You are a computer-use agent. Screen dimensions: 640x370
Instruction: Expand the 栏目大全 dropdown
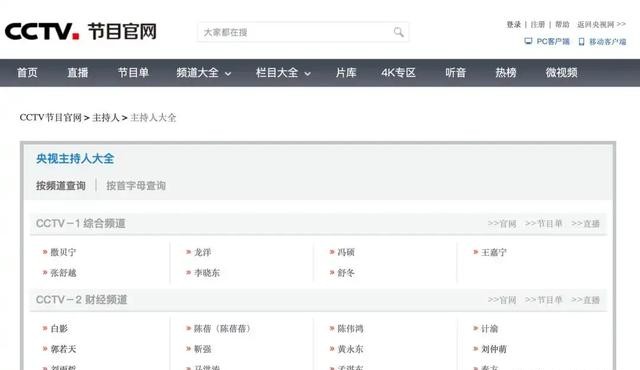point(283,73)
